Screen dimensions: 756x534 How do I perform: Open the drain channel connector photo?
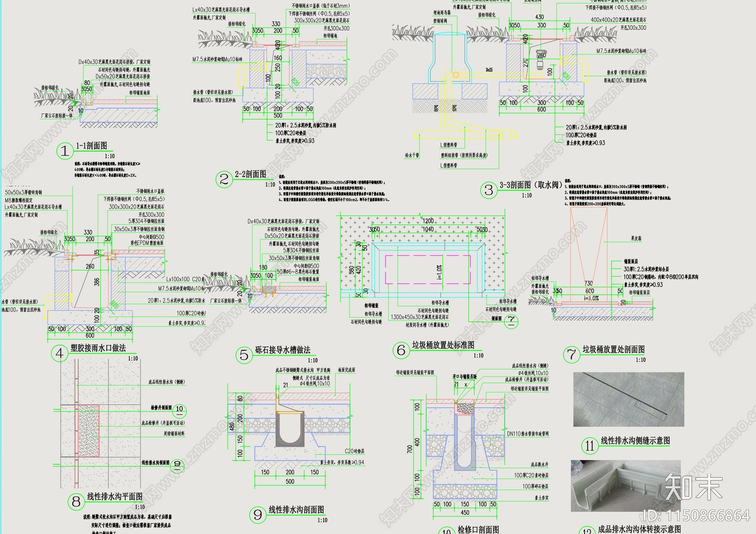click(626, 486)
